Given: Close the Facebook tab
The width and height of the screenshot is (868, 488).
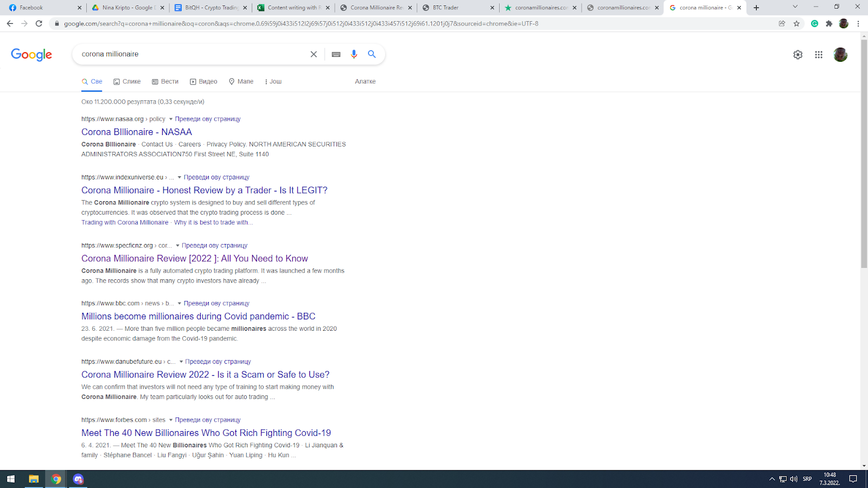Looking at the screenshot, I should pyautogui.click(x=79, y=8).
